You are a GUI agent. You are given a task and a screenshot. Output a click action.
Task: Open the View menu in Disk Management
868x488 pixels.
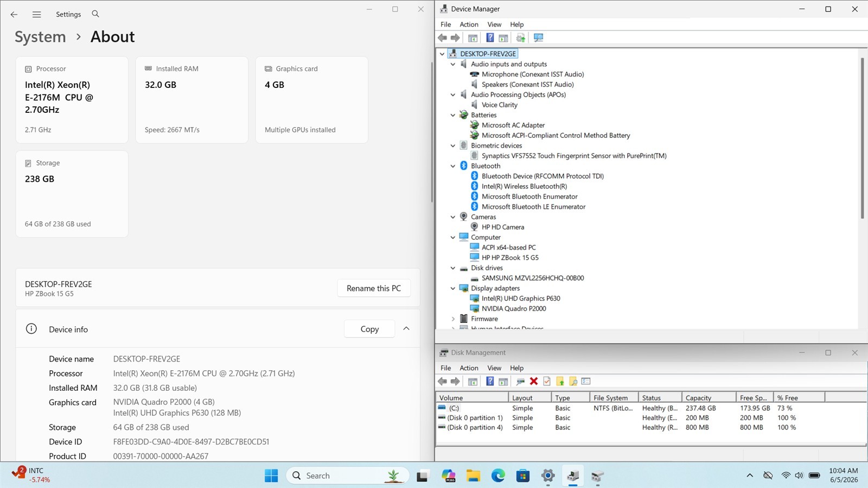494,368
